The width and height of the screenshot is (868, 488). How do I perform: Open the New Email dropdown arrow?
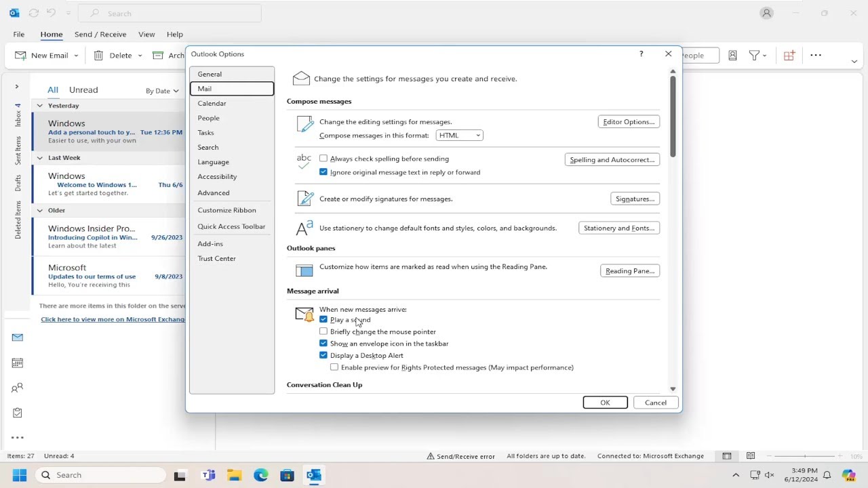[x=76, y=56]
